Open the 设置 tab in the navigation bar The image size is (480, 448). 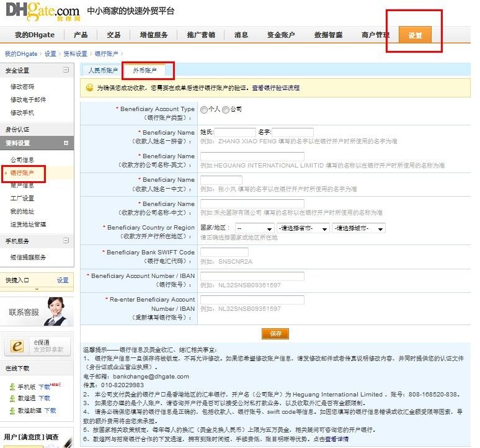click(x=415, y=35)
